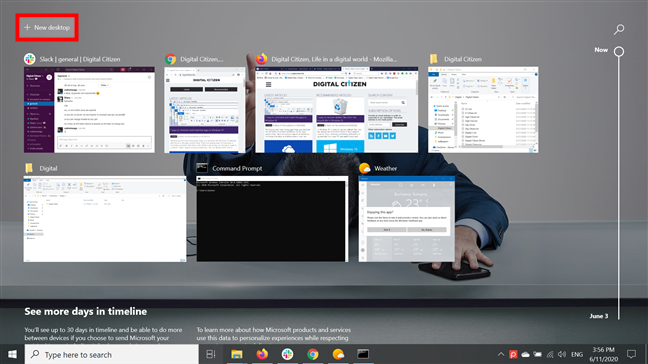Click the 'Weather' window title text
Viewport: 648px width, 364px height.
(386, 168)
